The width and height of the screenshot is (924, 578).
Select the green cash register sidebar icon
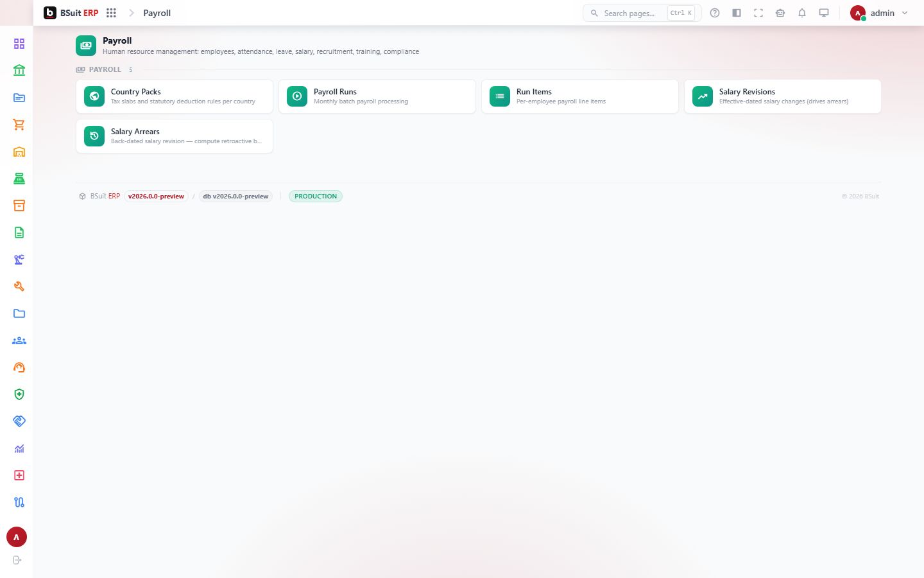pos(19,179)
